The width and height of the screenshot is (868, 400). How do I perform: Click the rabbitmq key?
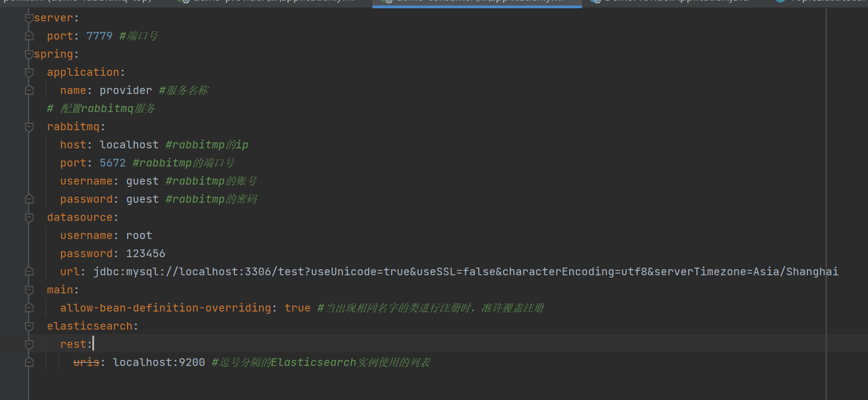click(73, 127)
